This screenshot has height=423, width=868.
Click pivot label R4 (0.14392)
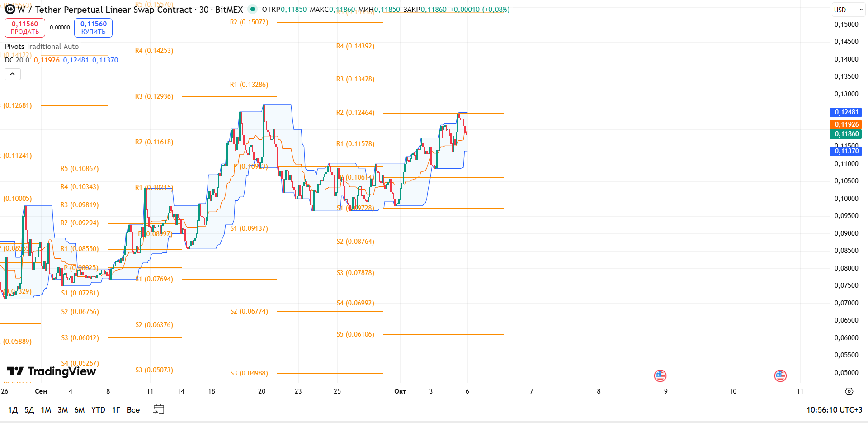click(x=355, y=46)
